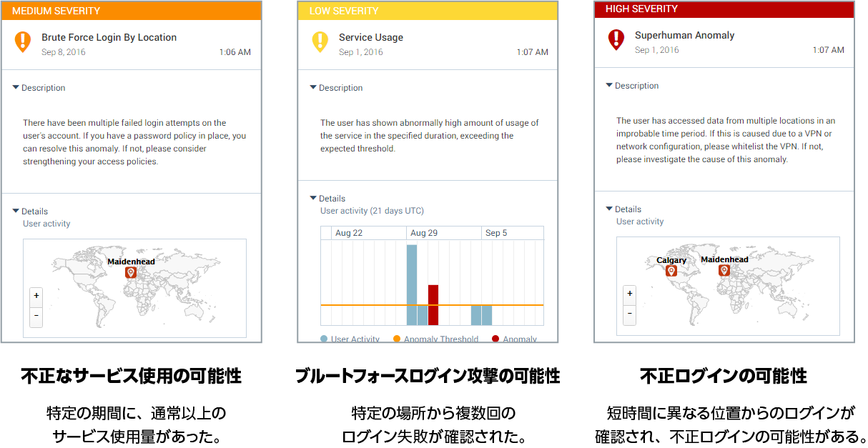Viewport: 868px width, 448px height.
Task: Click the red Anomaly bar in chart
Action: coord(433,305)
